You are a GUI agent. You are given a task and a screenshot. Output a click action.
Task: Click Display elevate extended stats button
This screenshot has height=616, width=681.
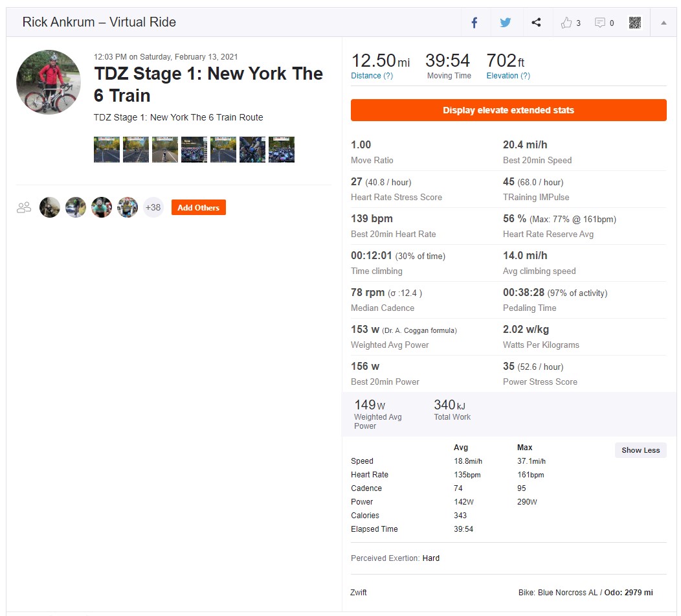click(x=508, y=110)
